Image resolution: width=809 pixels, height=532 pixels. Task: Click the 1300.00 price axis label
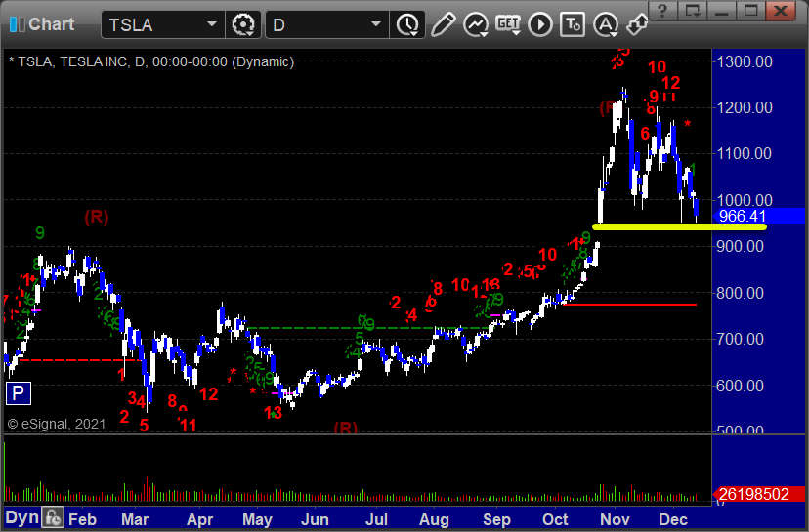[745, 61]
